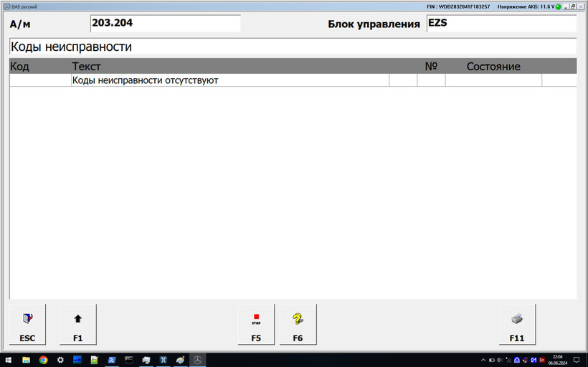Switch input language via red En icon
The height and width of the screenshot is (367, 588).
pyautogui.click(x=542, y=361)
